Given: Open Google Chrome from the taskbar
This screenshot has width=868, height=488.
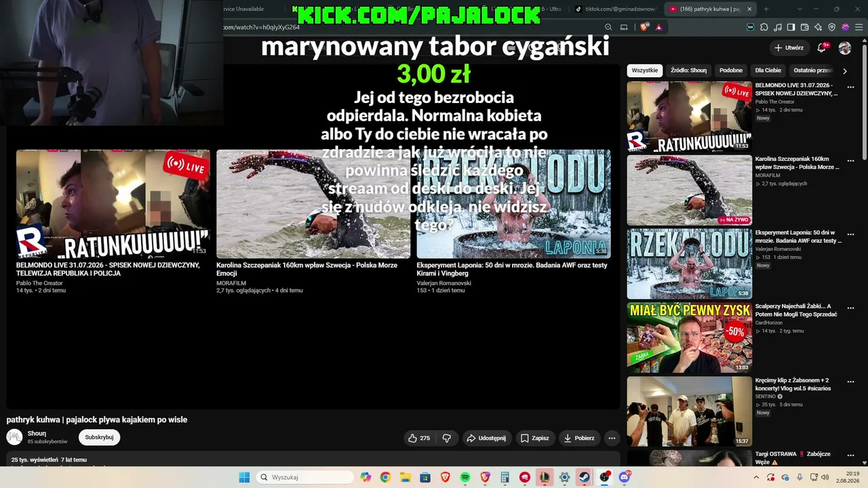Looking at the screenshot, I should (385, 477).
